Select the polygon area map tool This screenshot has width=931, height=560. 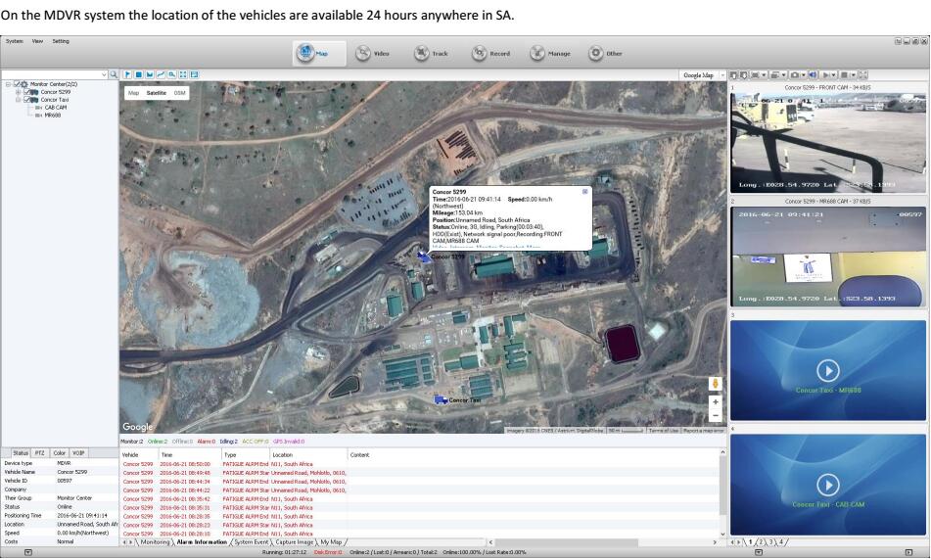tap(149, 74)
